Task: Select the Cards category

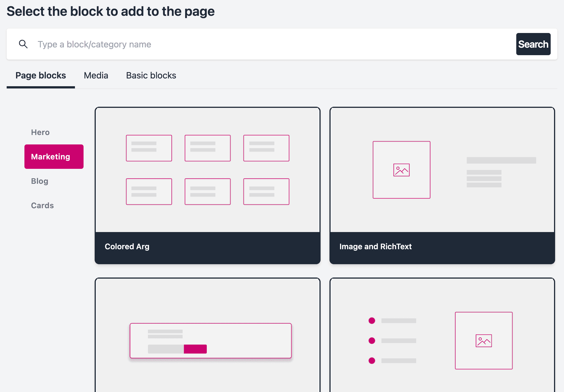Action: point(42,205)
